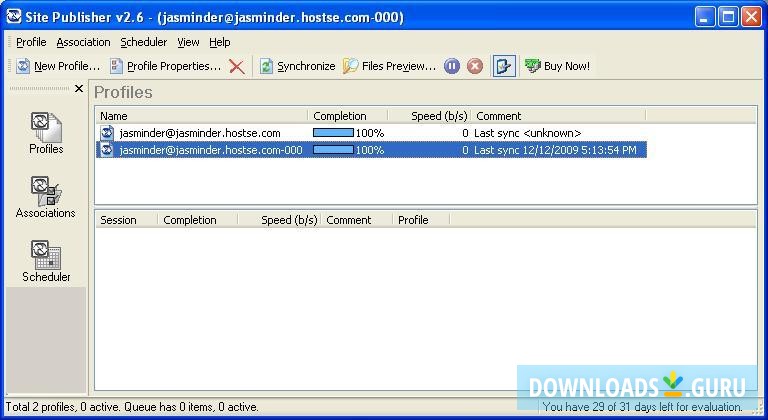Image resolution: width=768 pixels, height=420 pixels.
Task: Maximize the Site Publisher window
Action: coord(728,18)
